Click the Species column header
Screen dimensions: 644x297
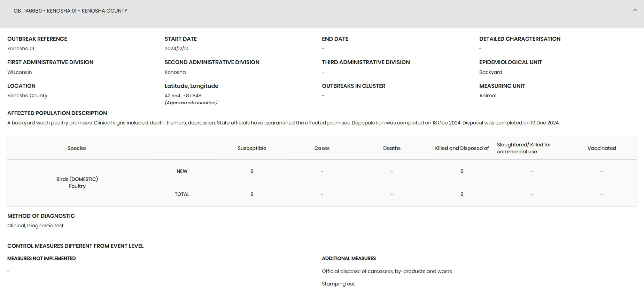click(x=77, y=148)
